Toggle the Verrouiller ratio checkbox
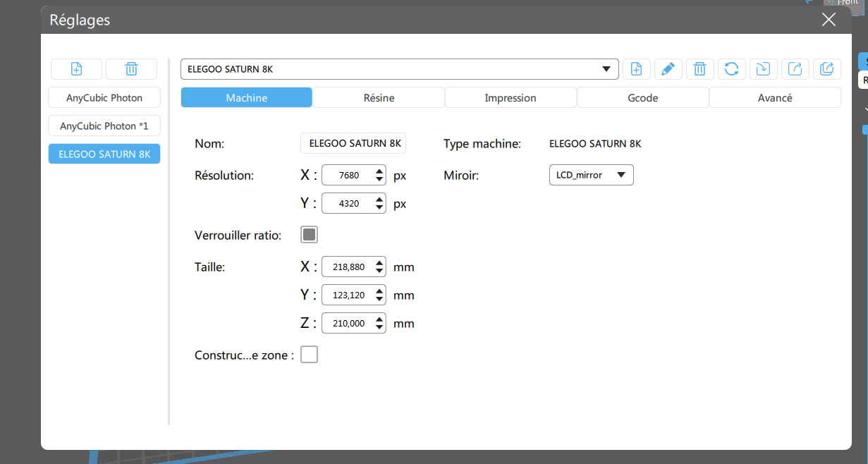This screenshot has width=868, height=464. pos(309,235)
